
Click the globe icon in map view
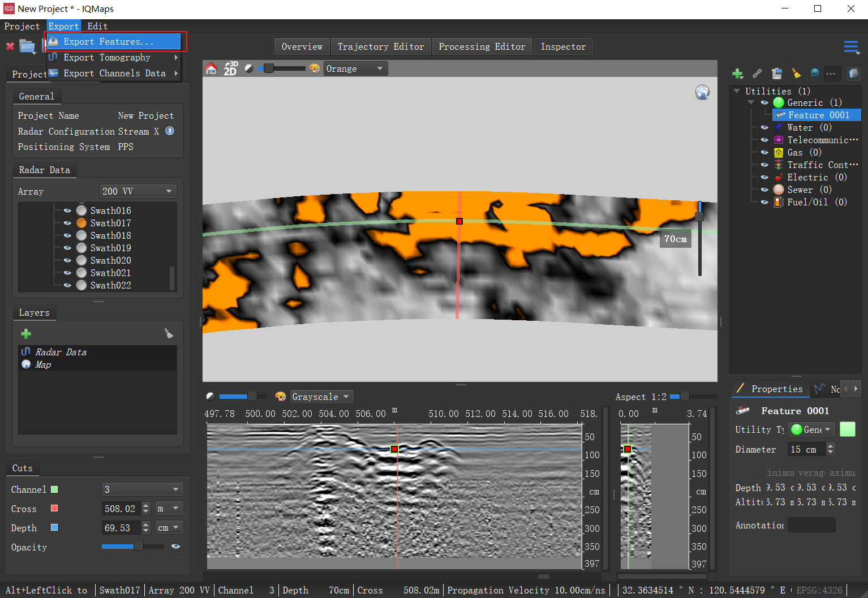tap(702, 92)
